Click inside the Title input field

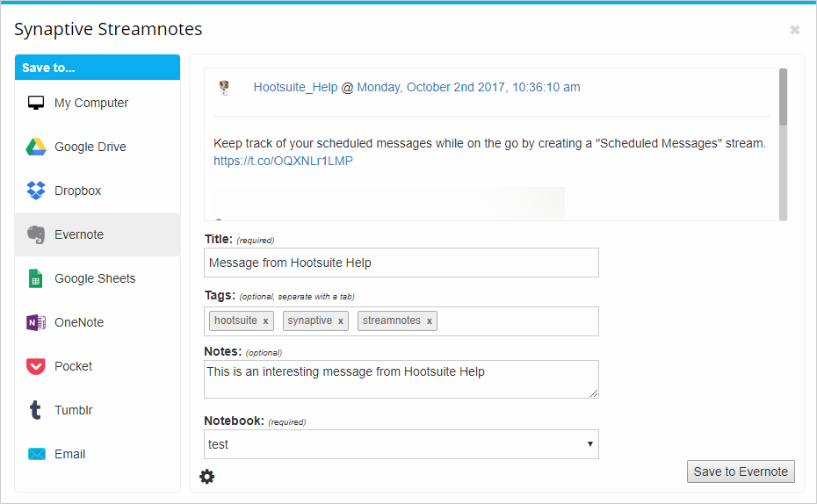(401, 263)
